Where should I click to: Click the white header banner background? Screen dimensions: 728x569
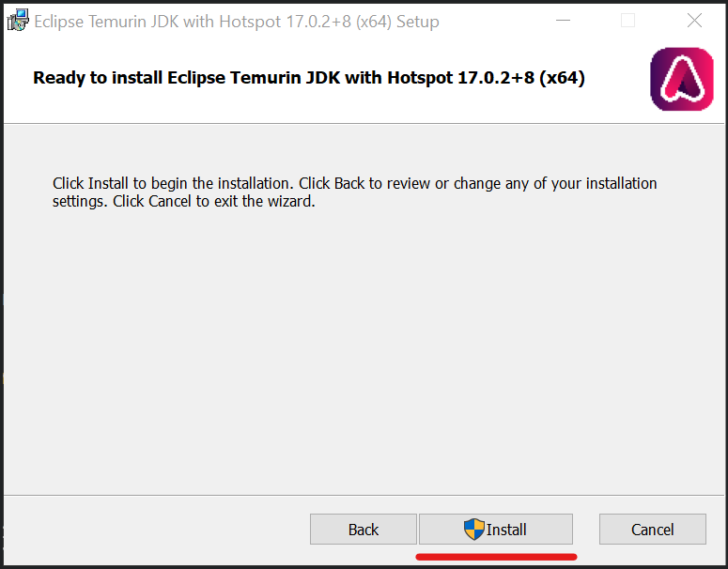(x=364, y=109)
